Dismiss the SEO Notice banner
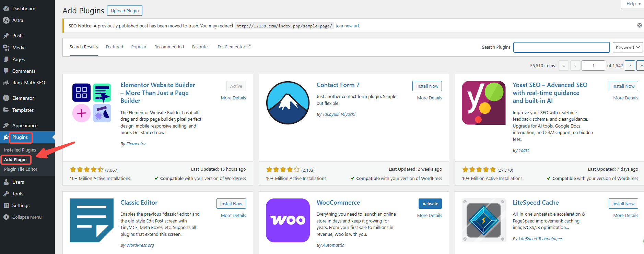Screen dimensions: 644x254 click(639, 25)
